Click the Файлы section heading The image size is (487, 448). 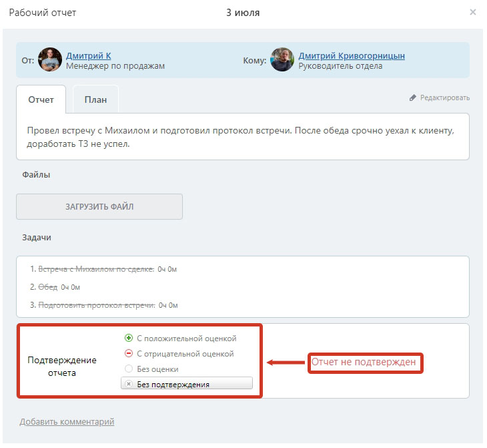tap(36, 175)
